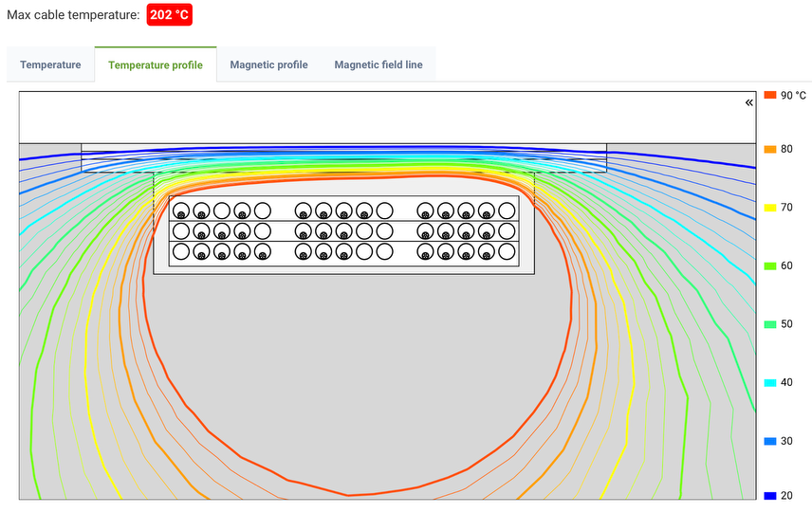Click the white air region above the ground

pyautogui.click(x=379, y=117)
